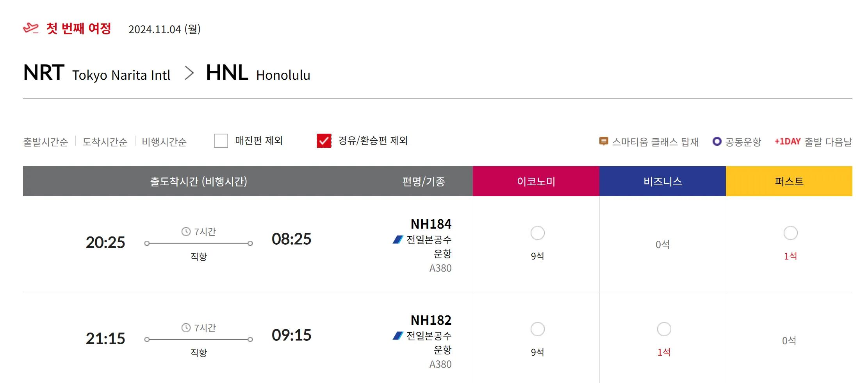Sort flights by 출발시간순
Viewport: 868px width, 383px height.
point(46,141)
